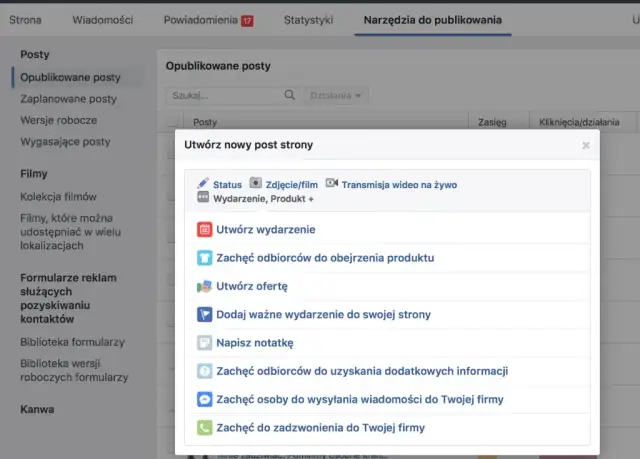
Task: Click Zachęć odbiorców do uzyskania dodatkowych informacji
Action: pos(362,371)
